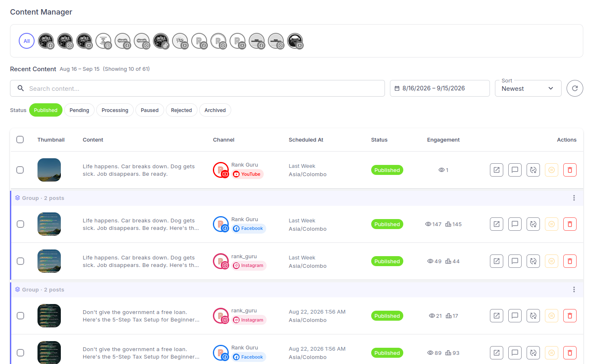The image size is (592, 364).
Task: Click comment icon on the 21-view Instagram post
Action: (515, 316)
